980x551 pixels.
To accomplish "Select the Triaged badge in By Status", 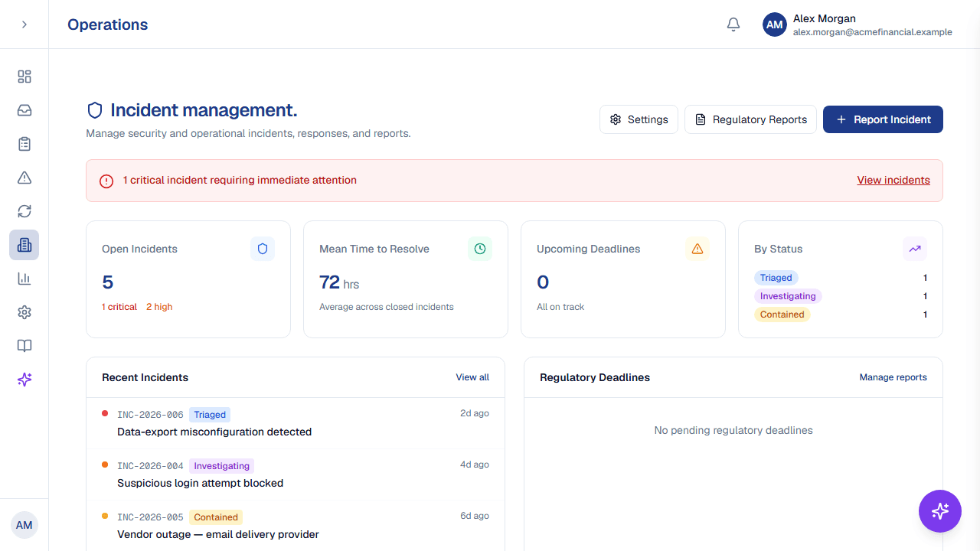I will pyautogui.click(x=776, y=278).
